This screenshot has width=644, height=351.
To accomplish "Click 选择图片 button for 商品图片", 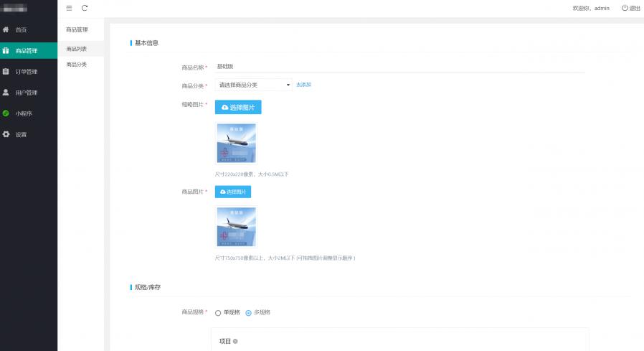I will point(233,192).
